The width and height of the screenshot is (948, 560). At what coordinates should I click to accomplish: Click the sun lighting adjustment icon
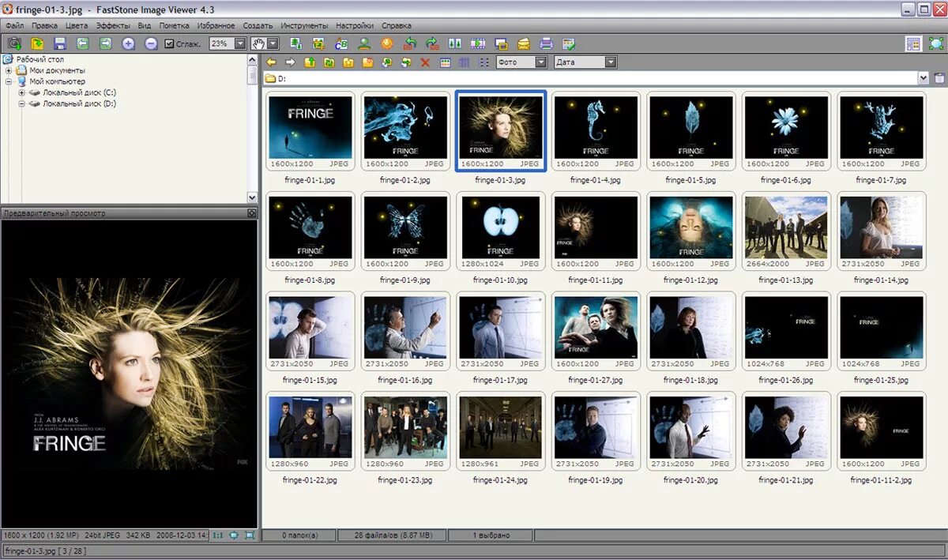tap(387, 43)
